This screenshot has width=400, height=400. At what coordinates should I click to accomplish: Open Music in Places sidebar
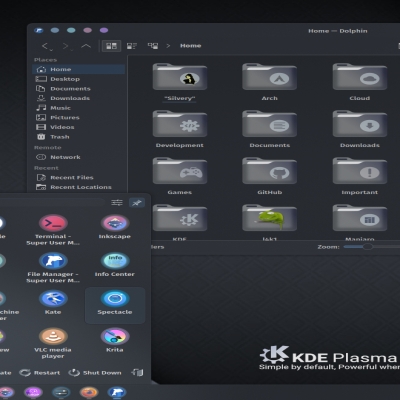coord(79,108)
